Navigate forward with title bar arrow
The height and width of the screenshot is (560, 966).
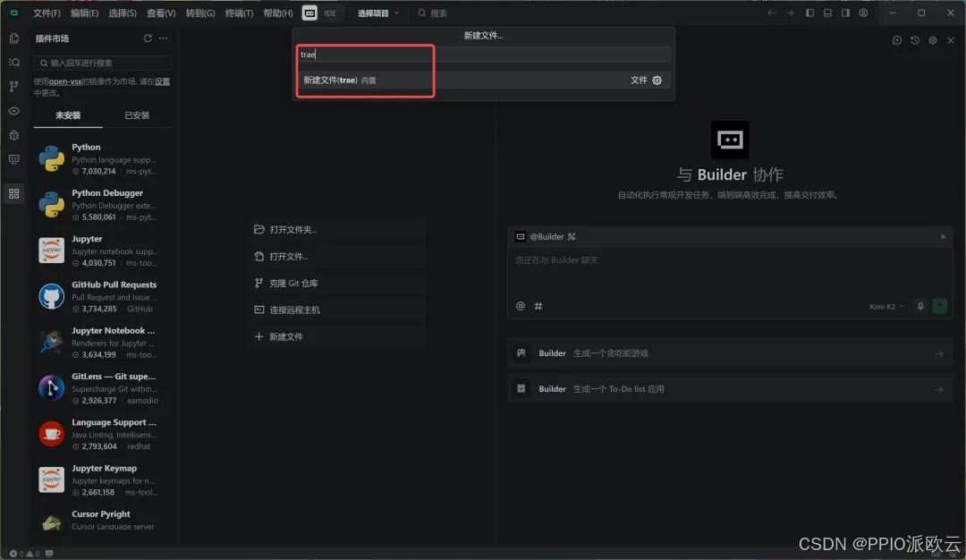tap(790, 13)
